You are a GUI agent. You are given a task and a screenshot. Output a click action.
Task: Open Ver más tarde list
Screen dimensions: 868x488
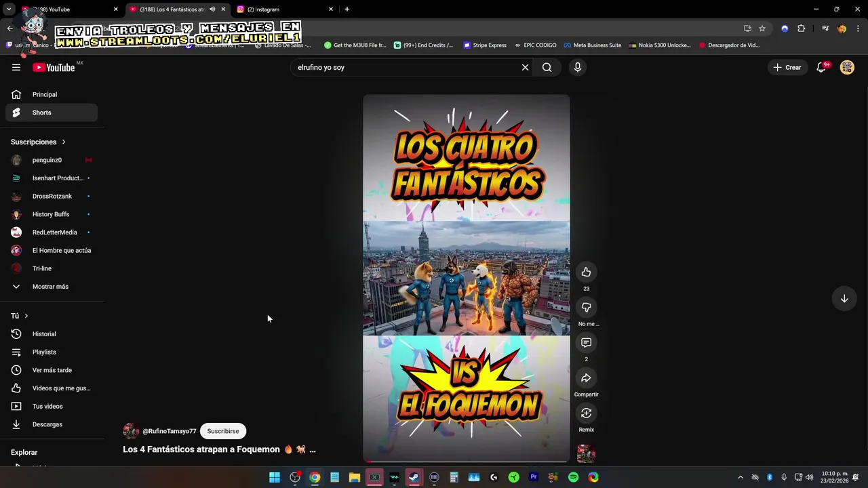[x=52, y=370]
